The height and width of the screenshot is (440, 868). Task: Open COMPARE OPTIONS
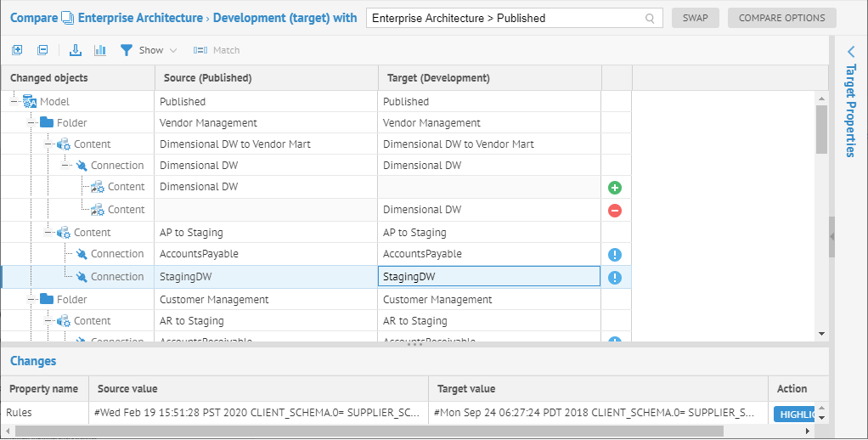pos(781,18)
